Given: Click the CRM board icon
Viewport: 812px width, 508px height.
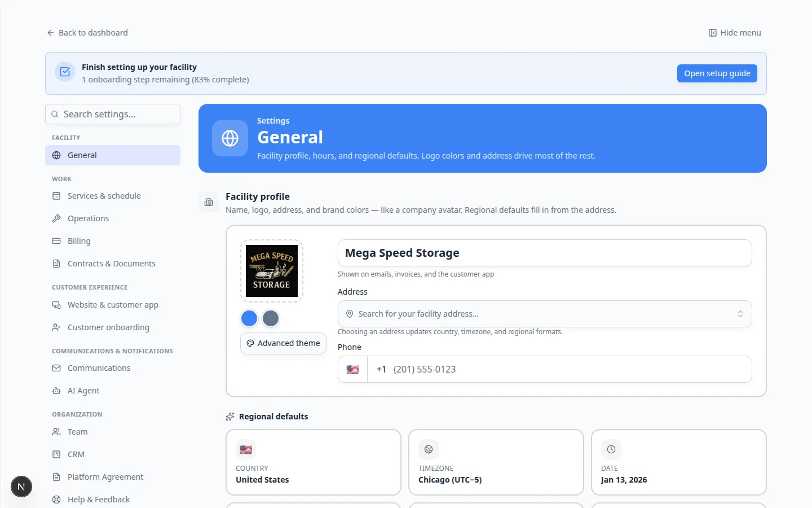Looking at the screenshot, I should [56, 454].
